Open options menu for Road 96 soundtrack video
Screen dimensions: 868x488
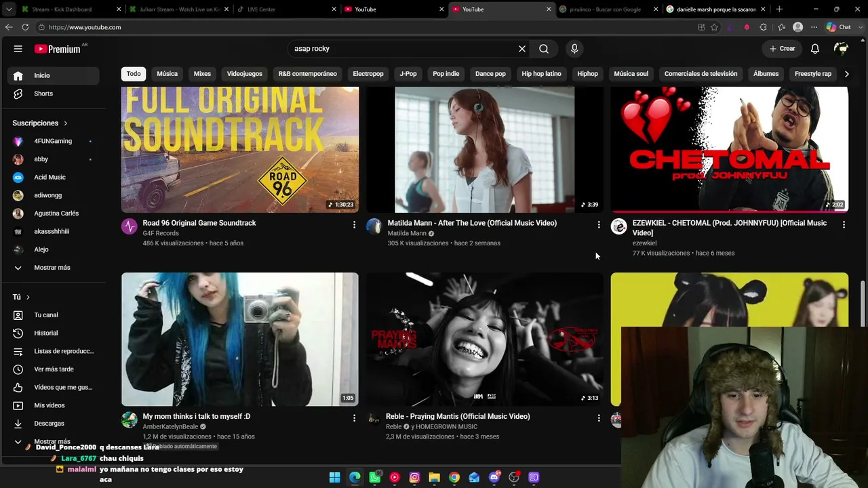(354, 224)
